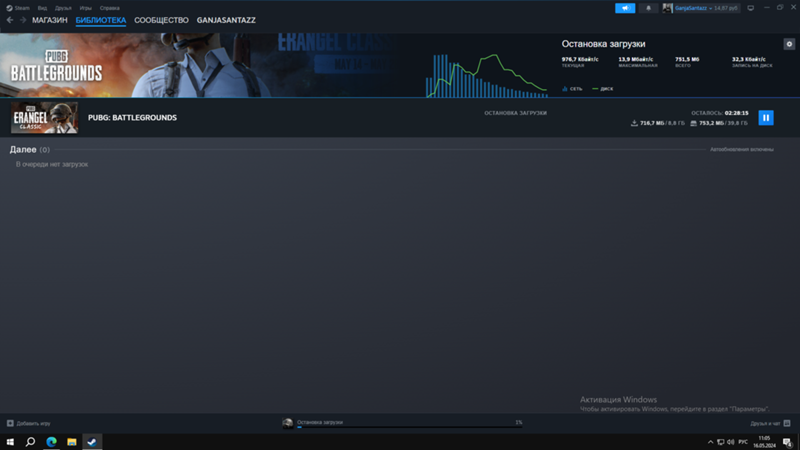Go forward with the right arrow

tap(23, 20)
